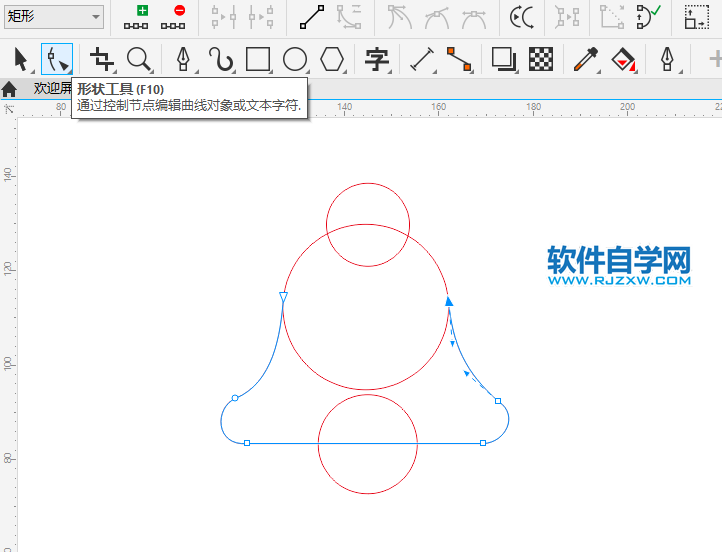The height and width of the screenshot is (552, 722).
Task: Select the Shape tool (形状工具)
Action: 57,59
